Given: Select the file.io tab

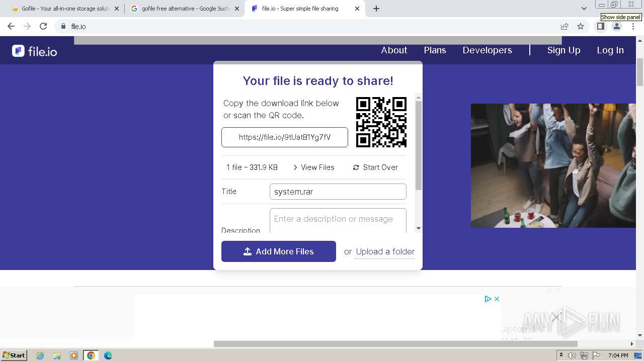Looking at the screenshot, I should [304, 9].
